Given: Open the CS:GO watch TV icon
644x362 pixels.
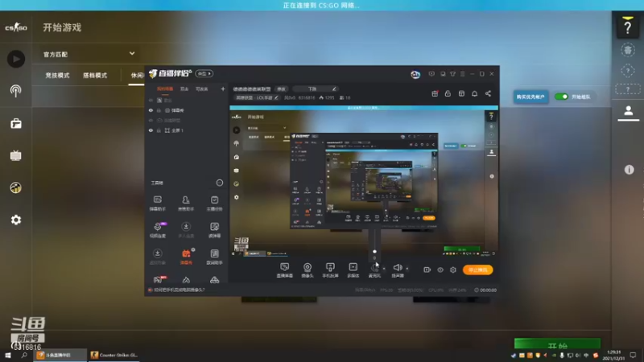Looking at the screenshot, I should click(16, 155).
